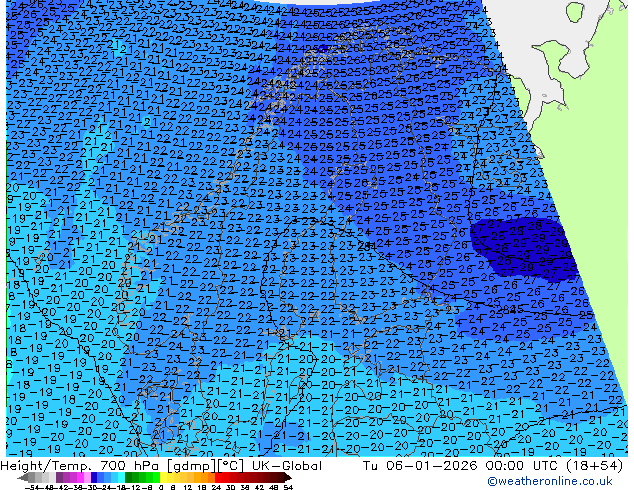The width and height of the screenshot is (634, 490).
Task: Click the '(18+54)' forecast run text
Action: [x=594, y=466]
